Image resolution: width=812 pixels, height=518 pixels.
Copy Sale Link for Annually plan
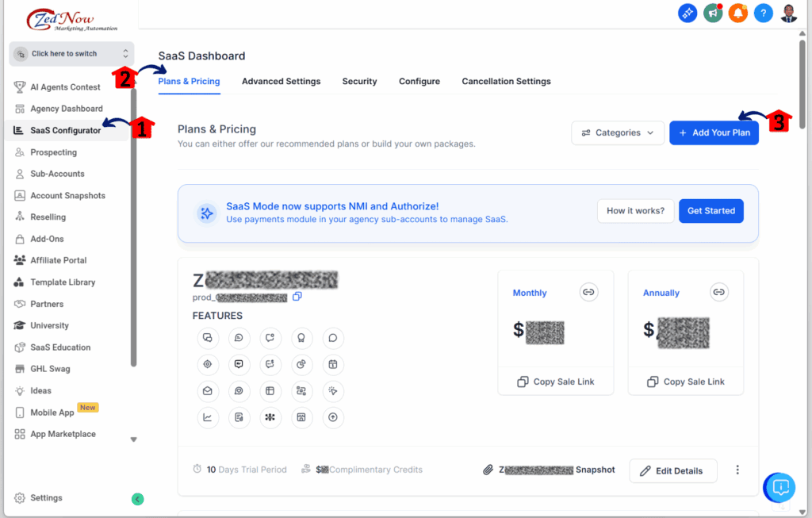pyautogui.click(x=686, y=382)
